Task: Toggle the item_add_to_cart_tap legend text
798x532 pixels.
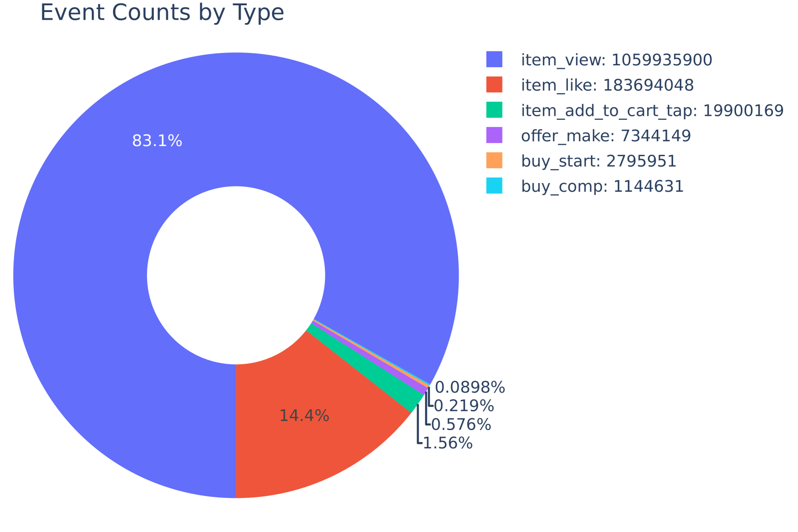Action: (x=652, y=111)
